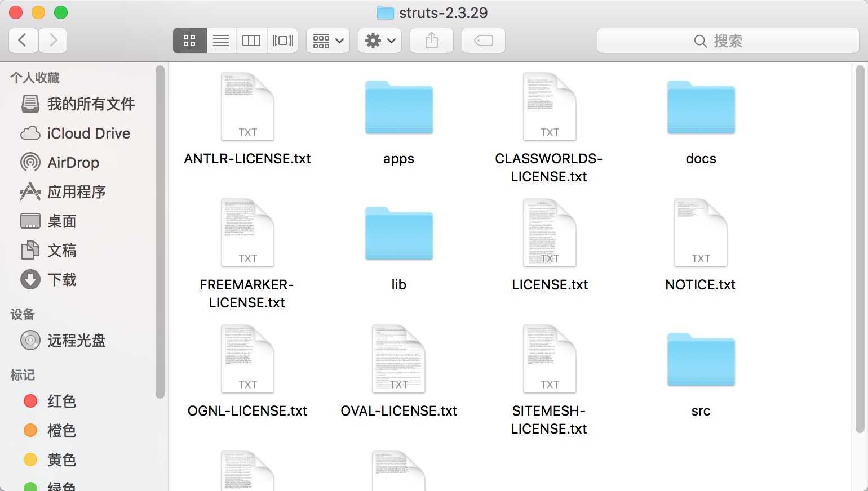868x491 pixels.
Task: Open 我的所有文件 in sidebar
Action: (x=79, y=104)
